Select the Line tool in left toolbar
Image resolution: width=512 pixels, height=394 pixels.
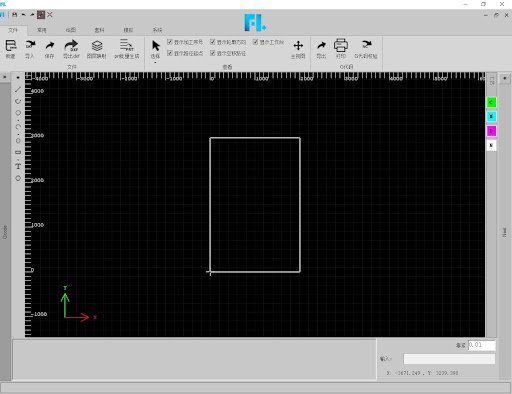pos(18,89)
